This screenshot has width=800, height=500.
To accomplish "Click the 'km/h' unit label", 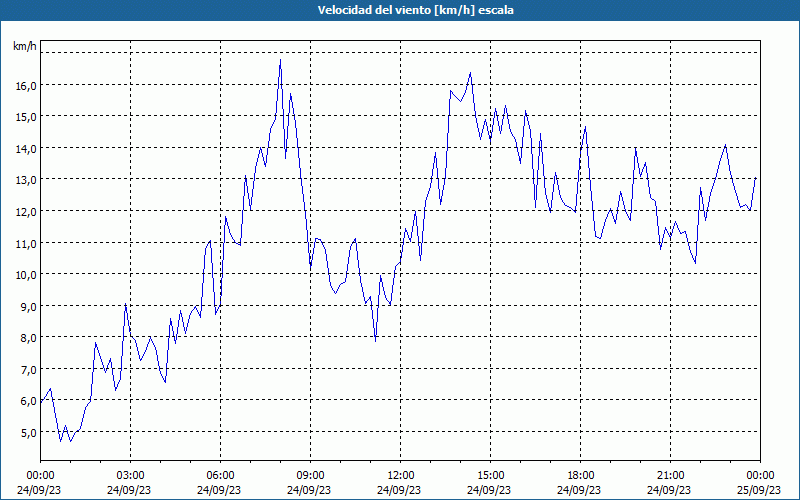I will click(25, 46).
